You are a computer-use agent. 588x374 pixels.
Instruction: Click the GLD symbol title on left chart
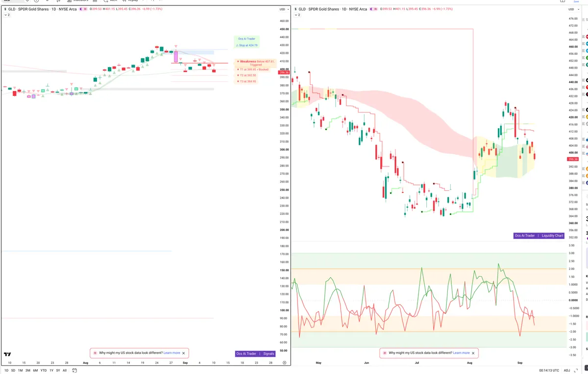tap(43, 9)
